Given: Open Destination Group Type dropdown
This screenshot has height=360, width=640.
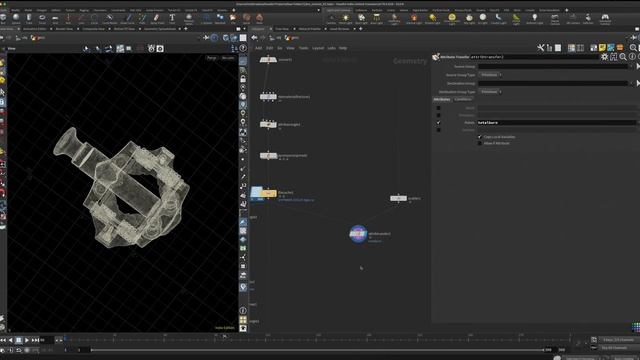Looking at the screenshot, I should [x=490, y=92].
